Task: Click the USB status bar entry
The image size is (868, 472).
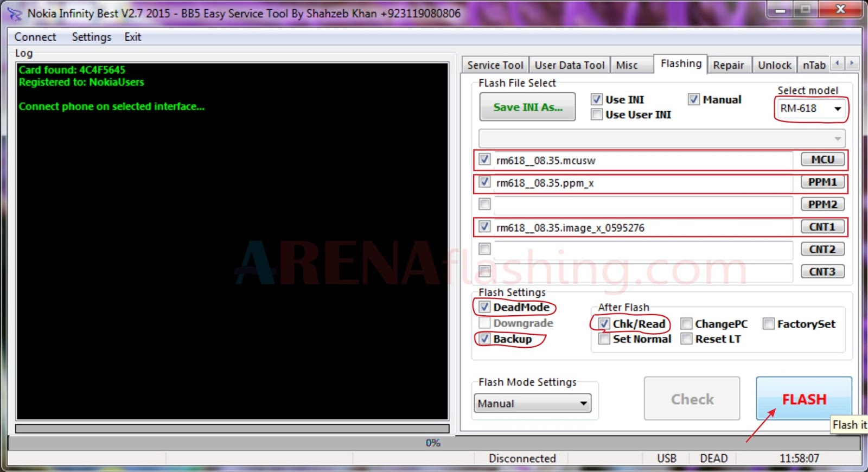Action: click(667, 458)
